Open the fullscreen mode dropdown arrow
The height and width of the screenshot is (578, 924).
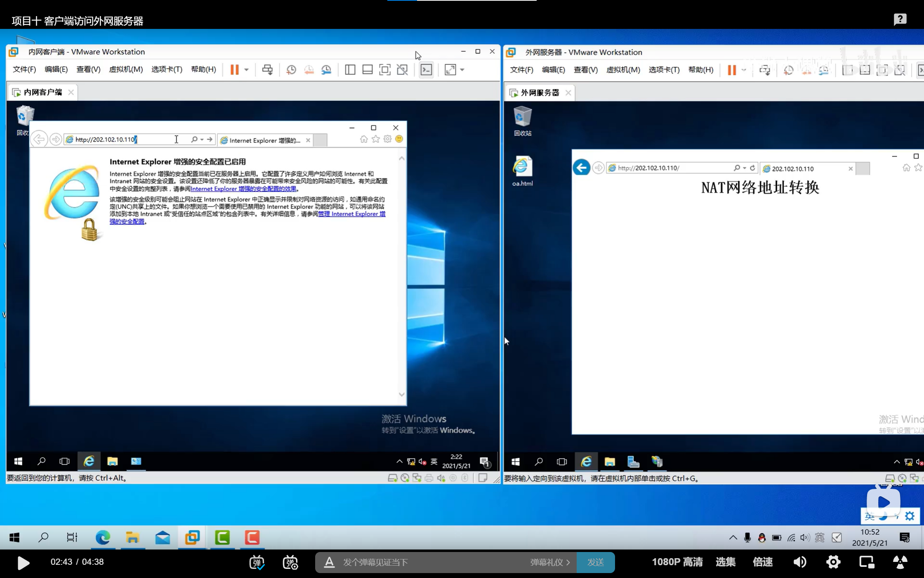(461, 69)
